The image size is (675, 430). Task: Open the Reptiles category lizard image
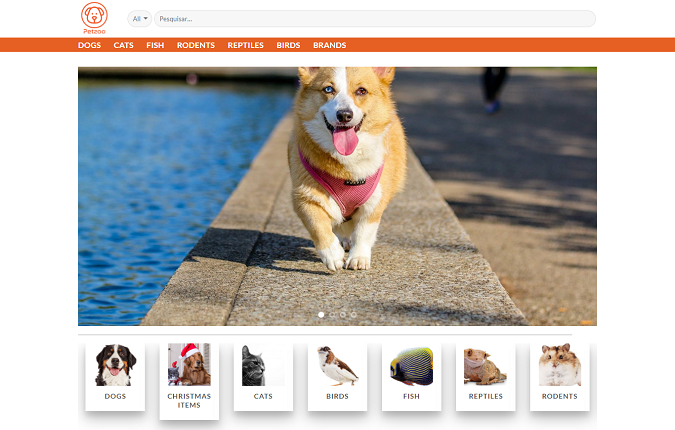(485, 366)
